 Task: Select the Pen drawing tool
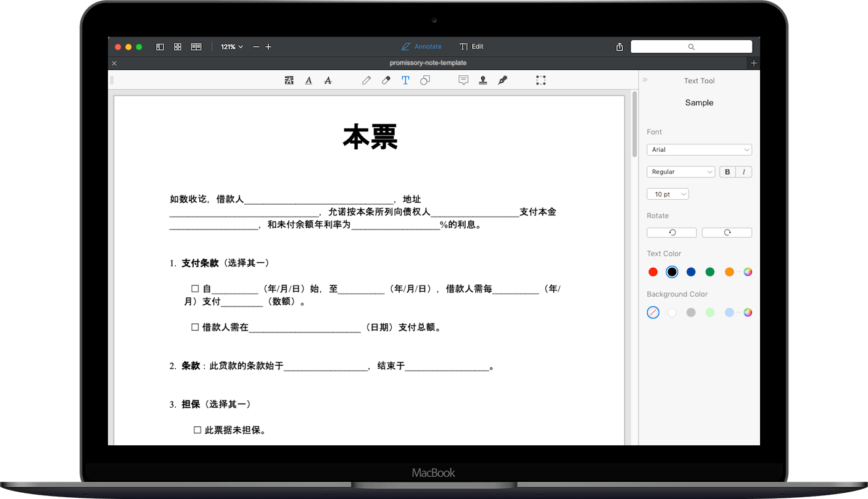tap(366, 80)
